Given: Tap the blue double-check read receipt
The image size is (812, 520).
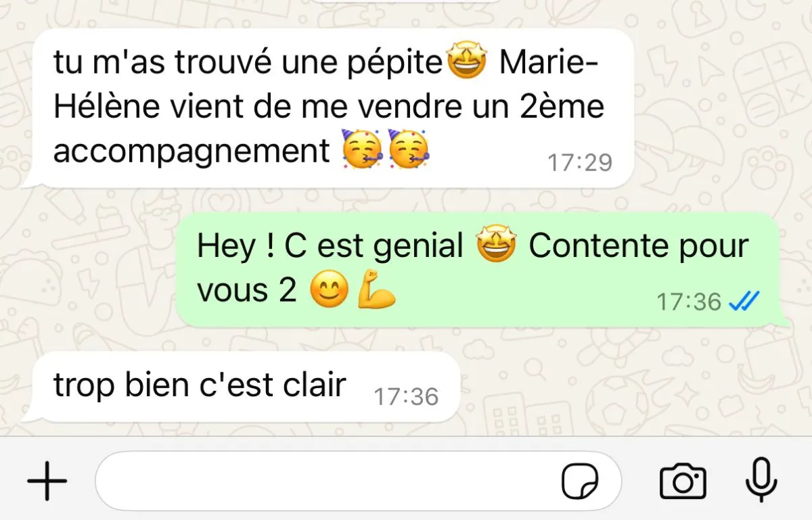Looking at the screenshot, I should point(744,300).
